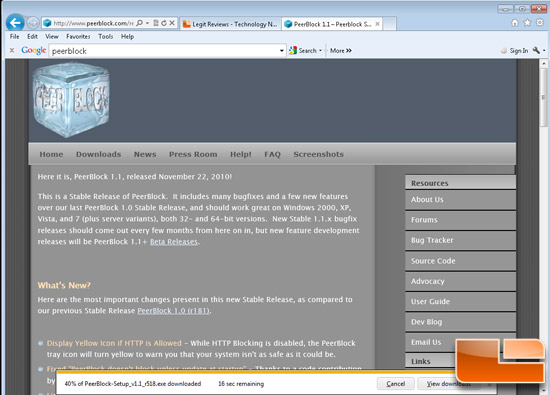Stop loading with the address bar X

pyautogui.click(x=172, y=23)
